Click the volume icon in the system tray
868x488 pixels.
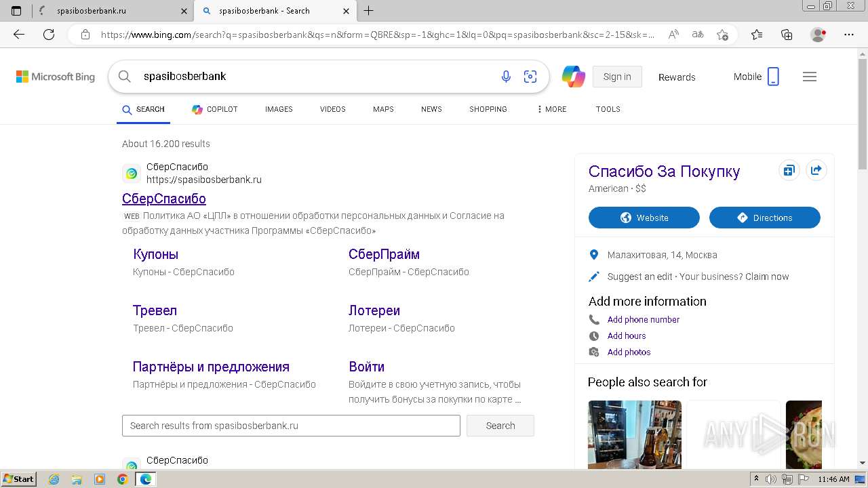pyautogui.click(x=771, y=479)
